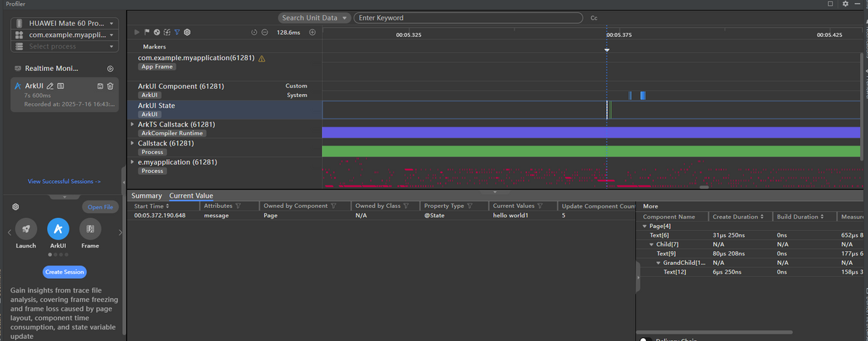This screenshot has height=341, width=868.
Task: Open timeline settings via the hexagon gear icon
Action: (187, 32)
